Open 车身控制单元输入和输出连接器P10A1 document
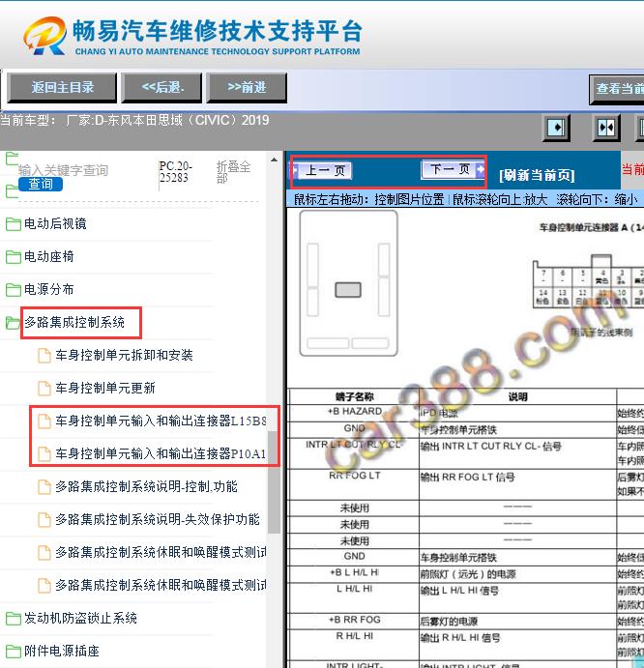Screen dimensions: 644x668 [x=161, y=453]
